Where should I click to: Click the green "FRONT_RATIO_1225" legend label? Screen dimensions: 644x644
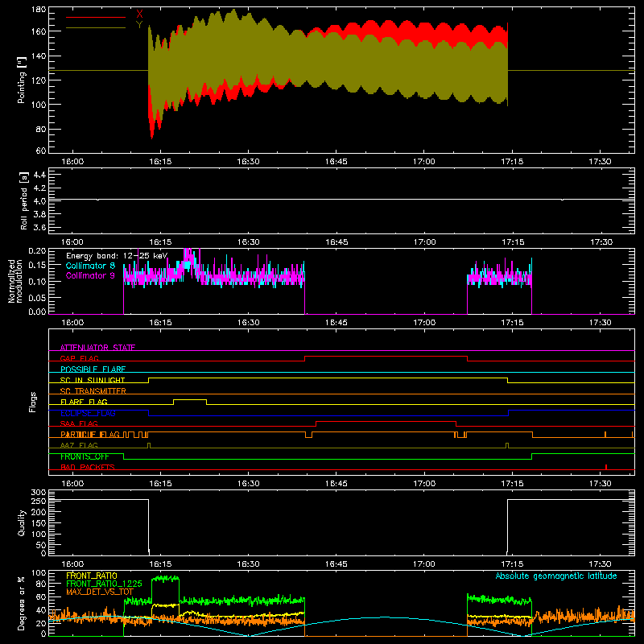pyautogui.click(x=104, y=584)
